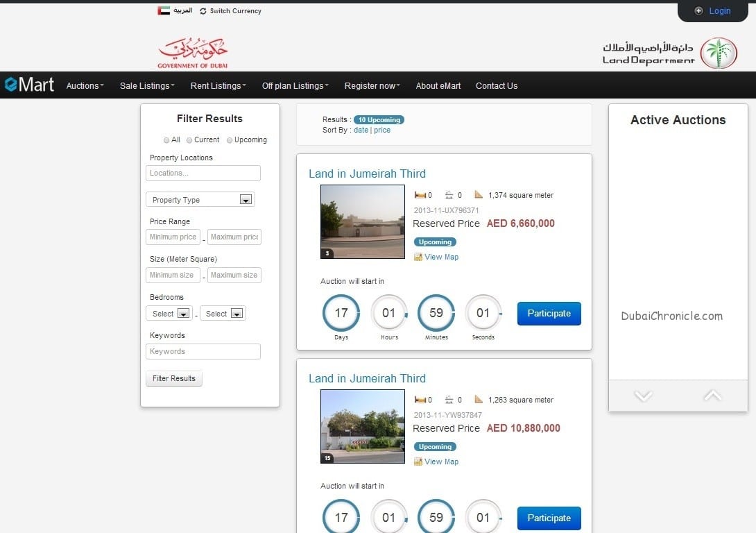Click the Minimum price field
Screen dimensions: 756x533
173,237
